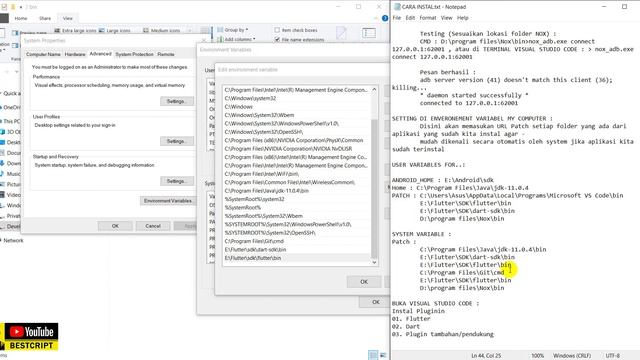Select Extra large icons layout
The height and width of the screenshot is (360, 640).
coord(76,31)
